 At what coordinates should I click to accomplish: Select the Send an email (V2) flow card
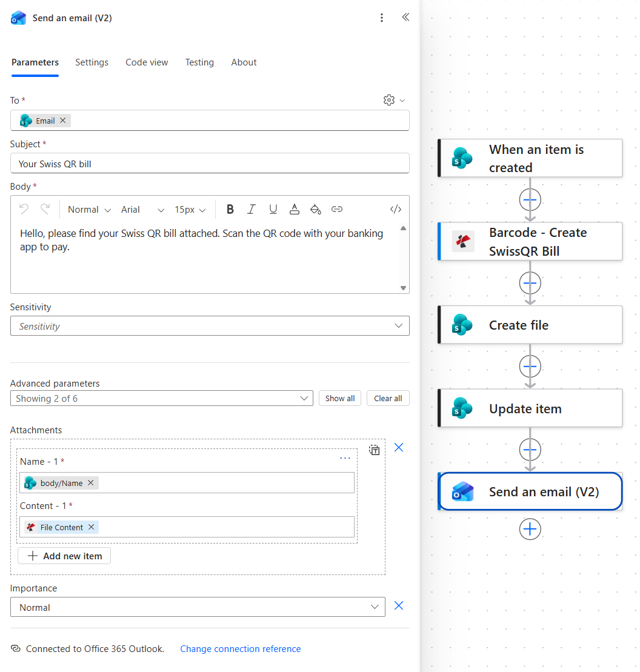[x=530, y=491]
